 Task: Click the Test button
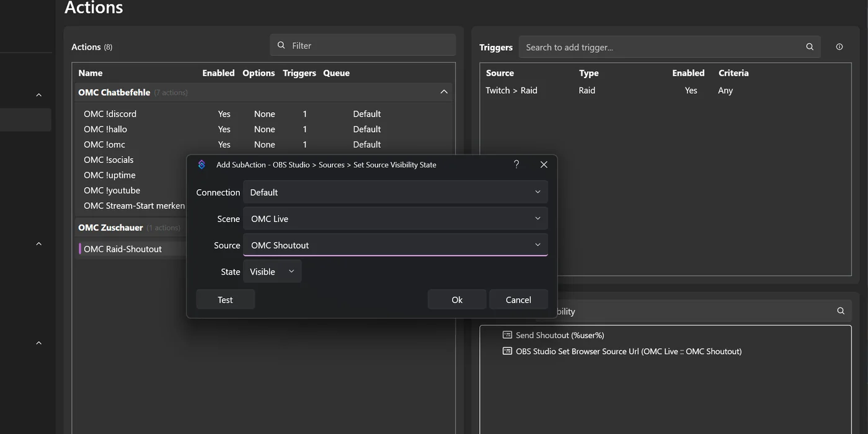(225, 299)
